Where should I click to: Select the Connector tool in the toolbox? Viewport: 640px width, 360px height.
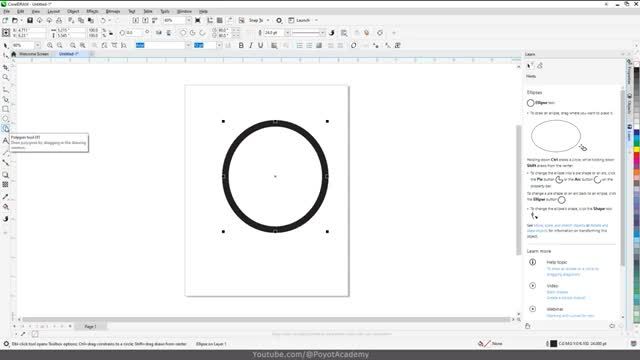(6, 163)
